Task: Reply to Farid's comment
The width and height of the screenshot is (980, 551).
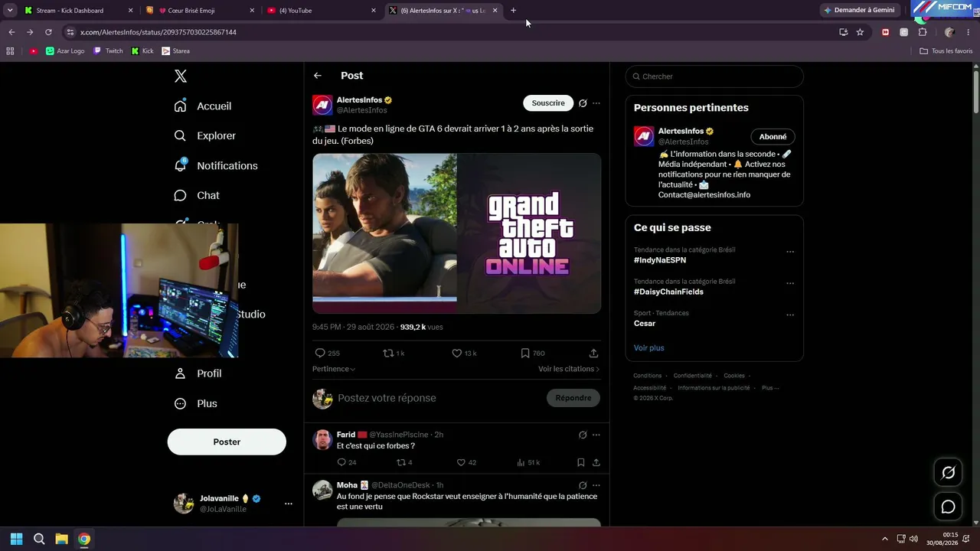Action: click(347, 462)
